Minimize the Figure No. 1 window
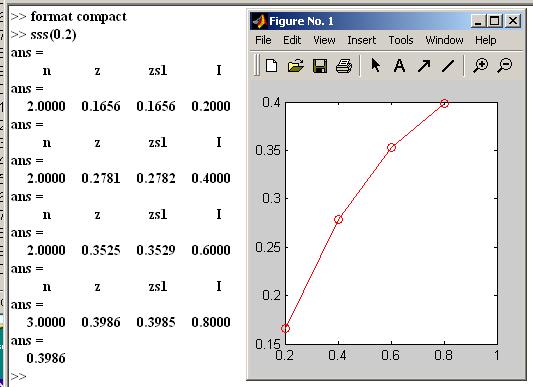Viewport: 533px width, 387px height. (x=478, y=21)
